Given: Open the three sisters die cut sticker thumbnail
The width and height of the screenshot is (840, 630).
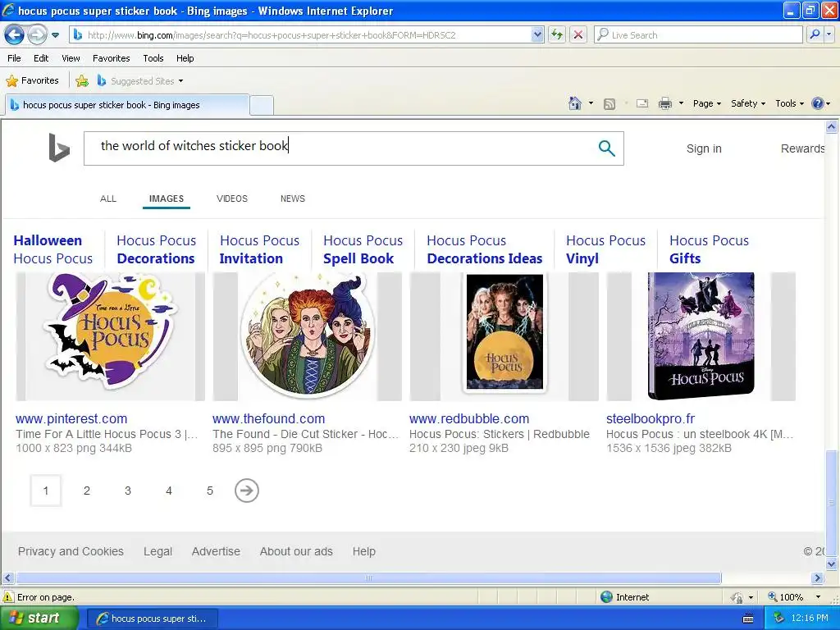Looking at the screenshot, I should click(307, 336).
